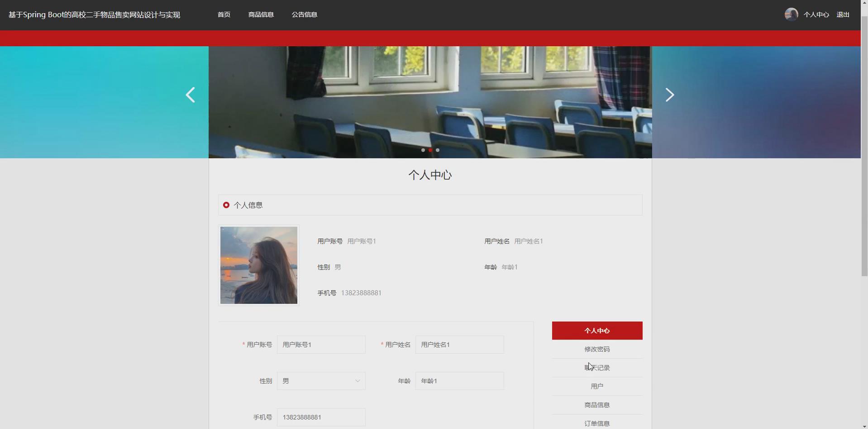
Task: Click the red marker beside 个人信息 heading
Action: 226,205
